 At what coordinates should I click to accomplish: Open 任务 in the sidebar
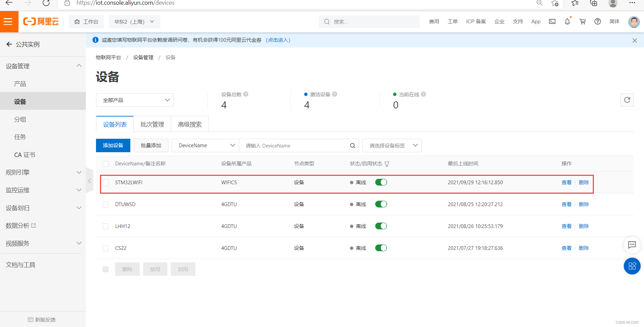(x=20, y=137)
